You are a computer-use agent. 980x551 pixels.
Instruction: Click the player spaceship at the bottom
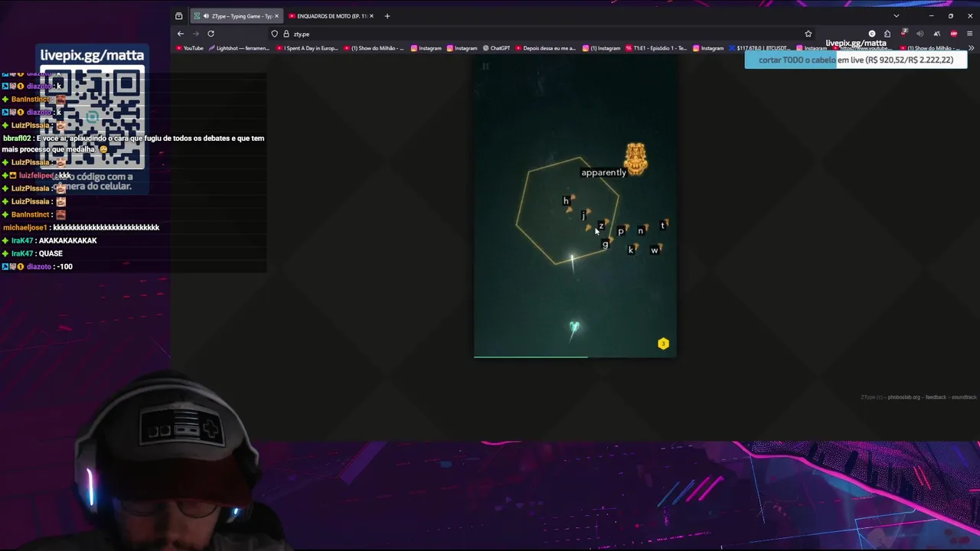[574, 329]
